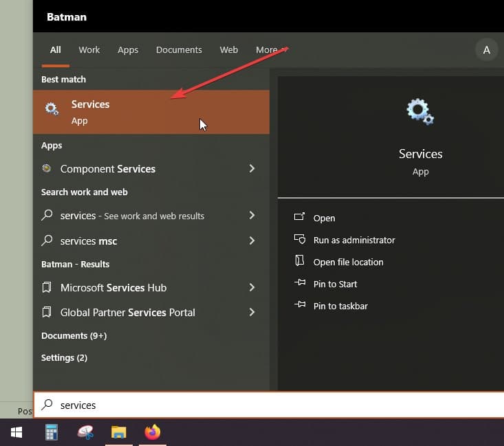Click the search box magnifier icon
504x446 pixels.
click(47, 405)
